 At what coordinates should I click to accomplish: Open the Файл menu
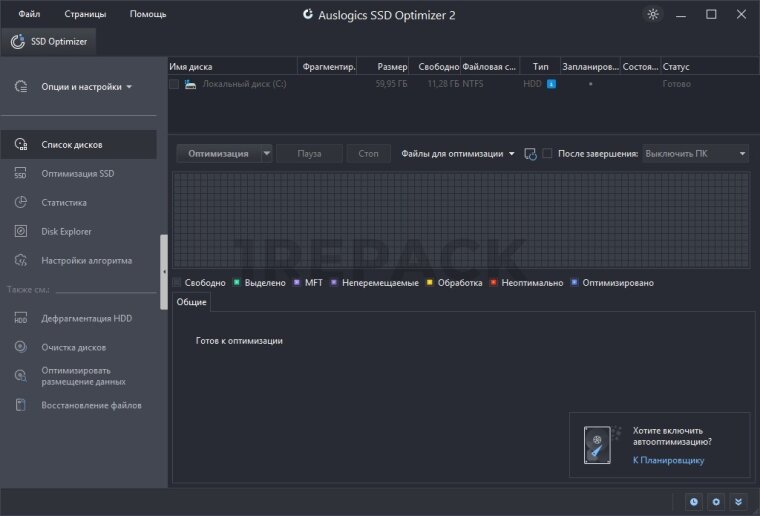pyautogui.click(x=29, y=15)
